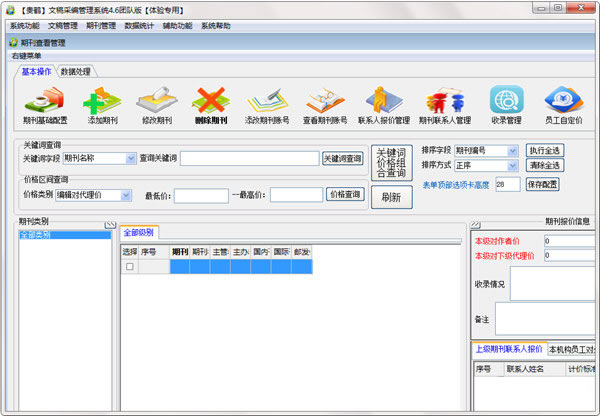Click the 序号 header in contact quote table
The image size is (600, 416).
pos(489,369)
